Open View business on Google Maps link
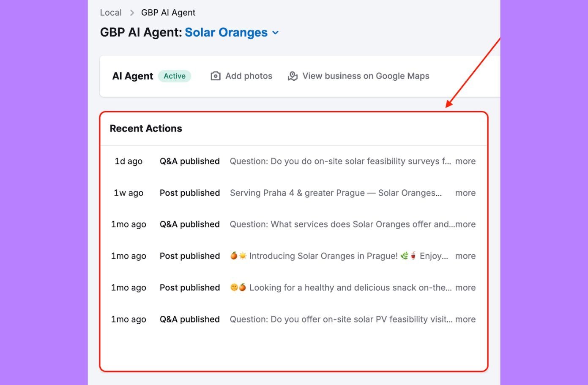 pyautogui.click(x=366, y=76)
